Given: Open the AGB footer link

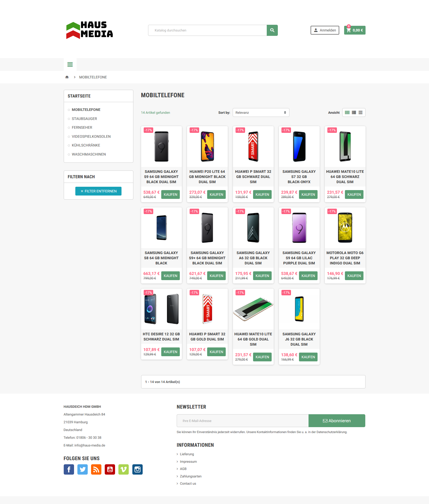Looking at the screenshot, I should click(183, 469).
